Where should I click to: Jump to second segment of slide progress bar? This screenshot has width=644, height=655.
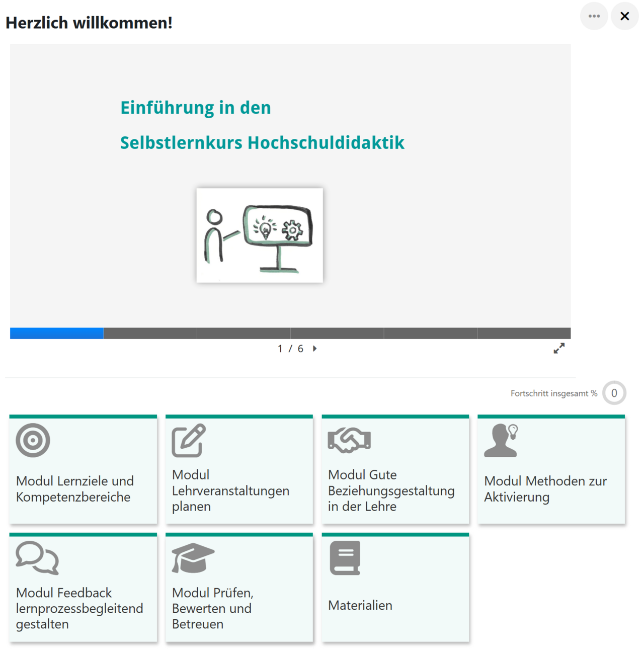point(150,333)
